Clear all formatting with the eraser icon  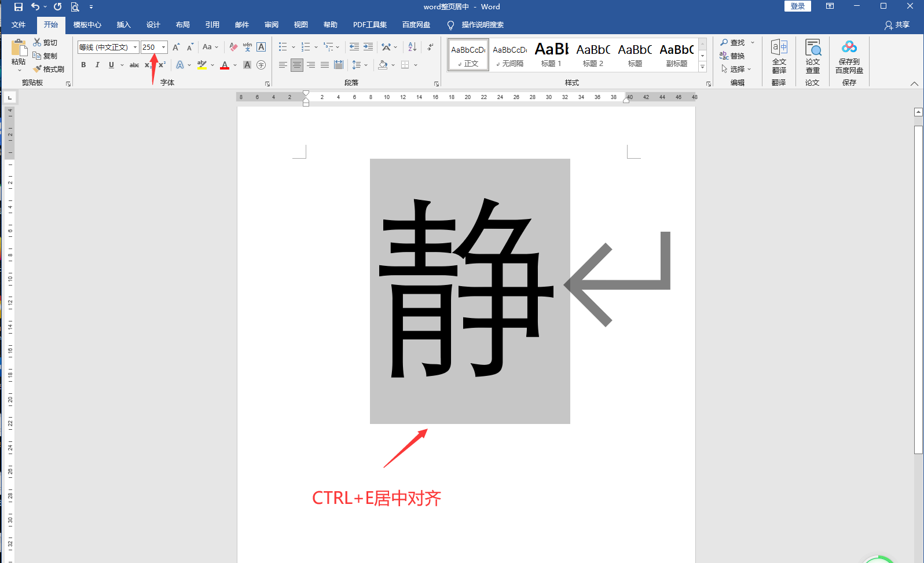point(233,47)
